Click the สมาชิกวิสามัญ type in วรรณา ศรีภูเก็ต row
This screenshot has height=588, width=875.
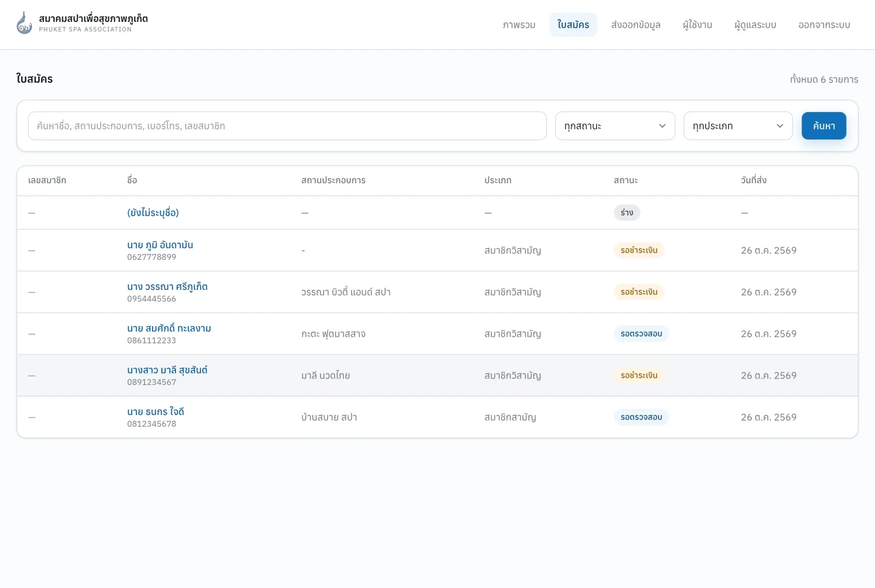click(512, 292)
